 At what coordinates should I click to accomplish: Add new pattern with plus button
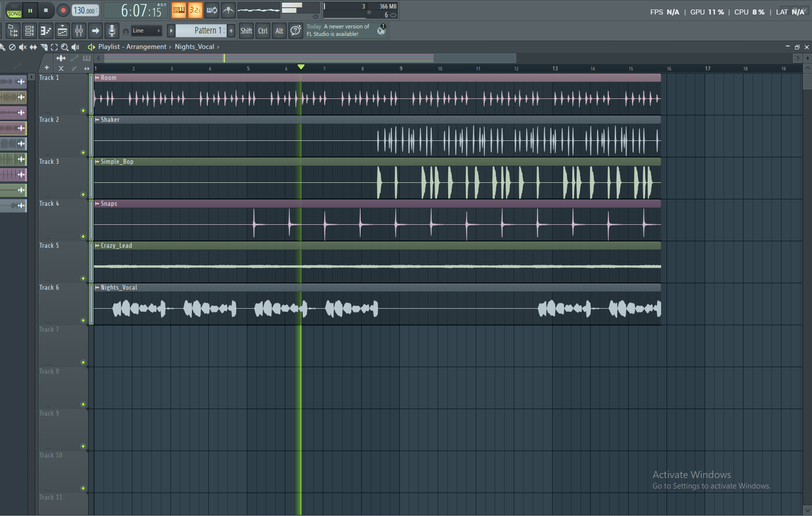pos(231,30)
